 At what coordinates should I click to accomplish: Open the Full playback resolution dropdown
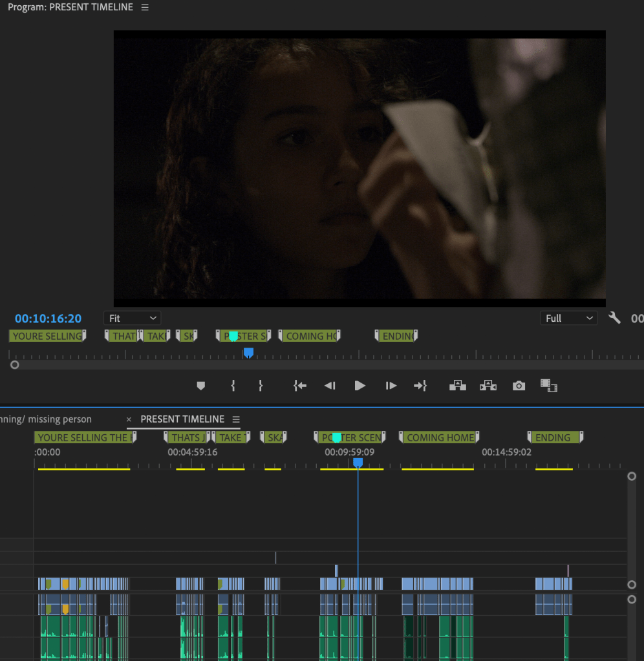pyautogui.click(x=568, y=318)
